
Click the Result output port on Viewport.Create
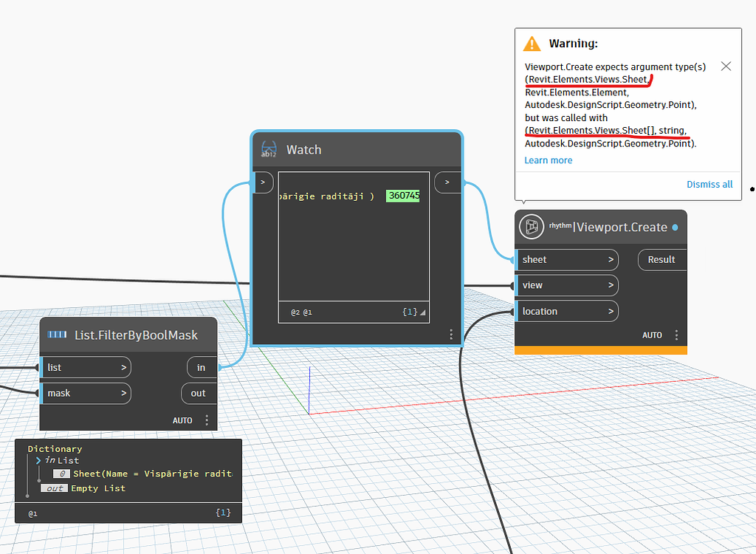pyautogui.click(x=661, y=259)
